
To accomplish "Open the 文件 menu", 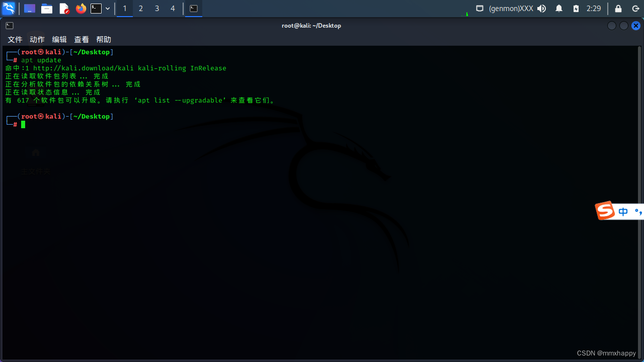I will click(15, 39).
